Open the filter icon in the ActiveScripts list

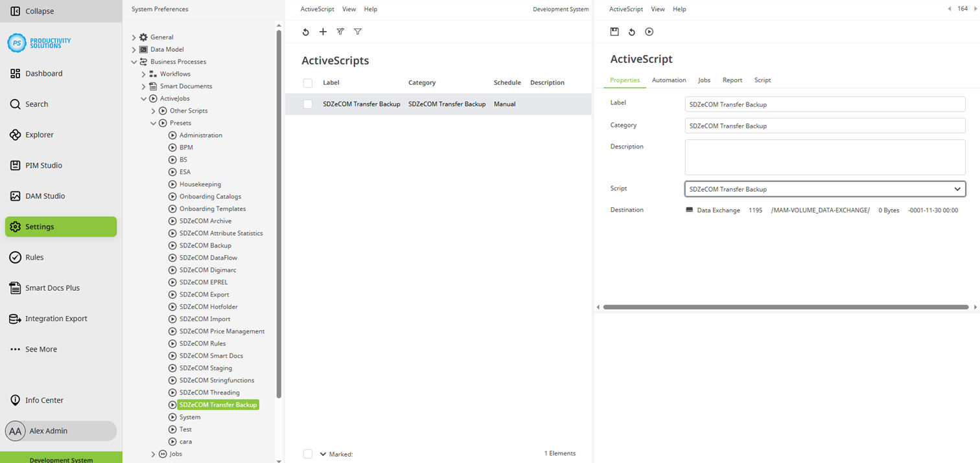pyautogui.click(x=357, y=31)
